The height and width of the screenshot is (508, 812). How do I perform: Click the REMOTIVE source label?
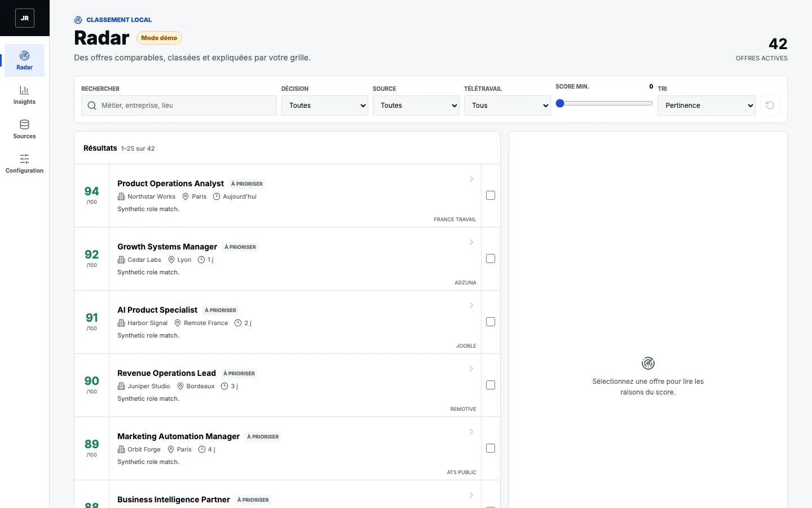463,409
